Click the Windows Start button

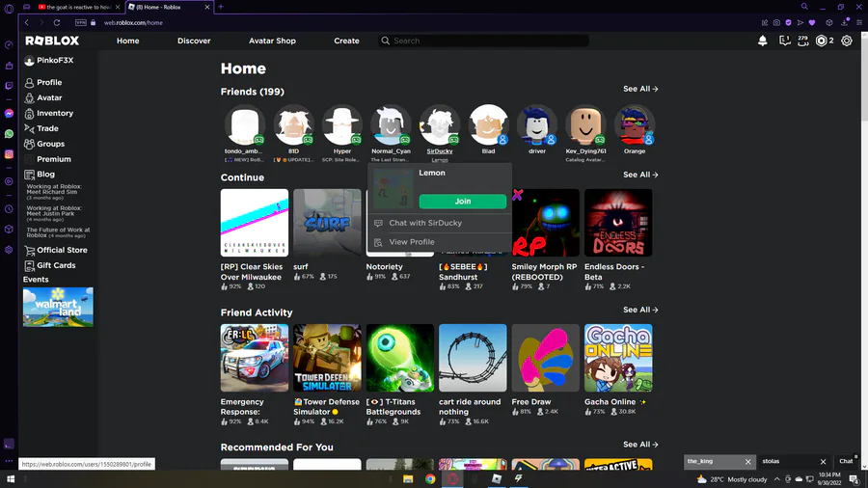pyautogui.click(x=10, y=479)
